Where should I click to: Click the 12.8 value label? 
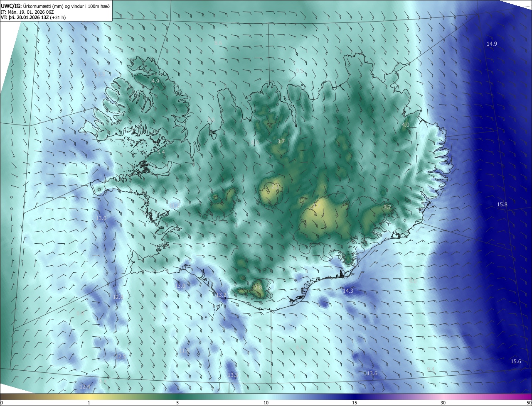[x=118, y=297]
